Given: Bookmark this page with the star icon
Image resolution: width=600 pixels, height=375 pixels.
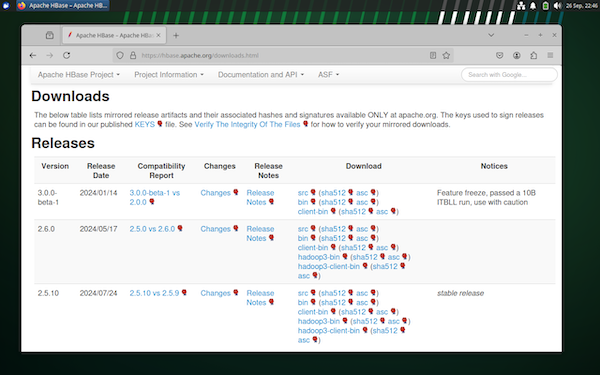Looking at the screenshot, I should click(x=446, y=55).
